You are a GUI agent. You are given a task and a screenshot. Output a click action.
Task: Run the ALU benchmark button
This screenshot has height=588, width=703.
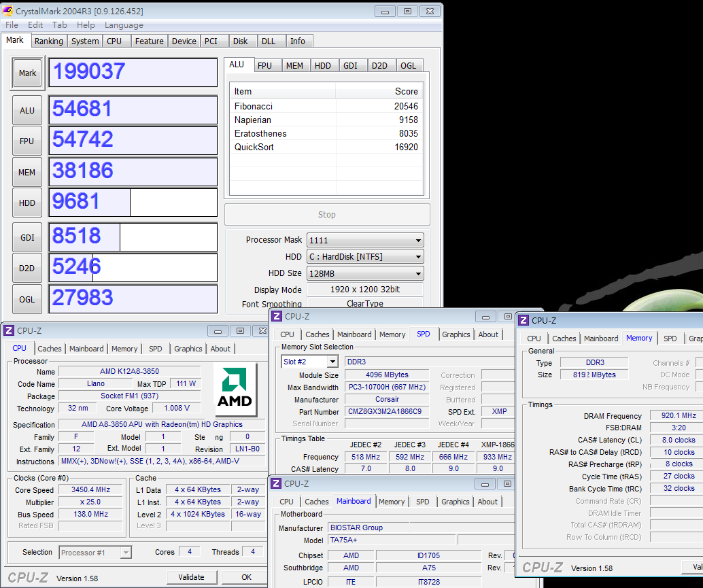coord(27,110)
